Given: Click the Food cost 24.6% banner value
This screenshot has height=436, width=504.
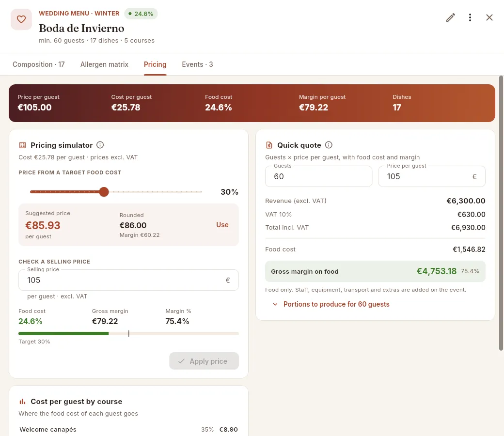Looking at the screenshot, I should pos(218,108).
